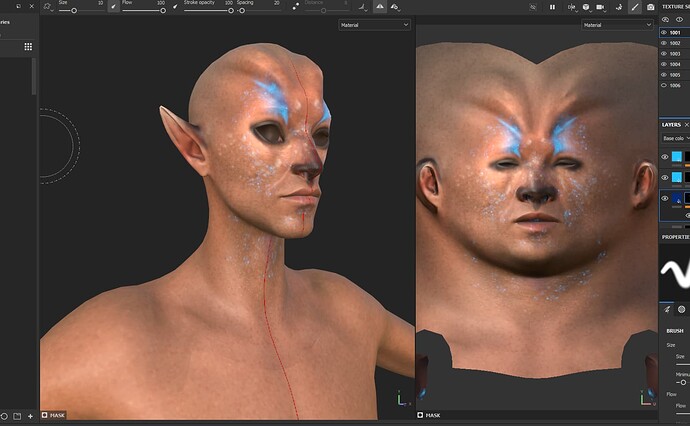Open the cube projection mode dropdown
The height and width of the screenshot is (426, 690).
pyautogui.click(x=586, y=7)
